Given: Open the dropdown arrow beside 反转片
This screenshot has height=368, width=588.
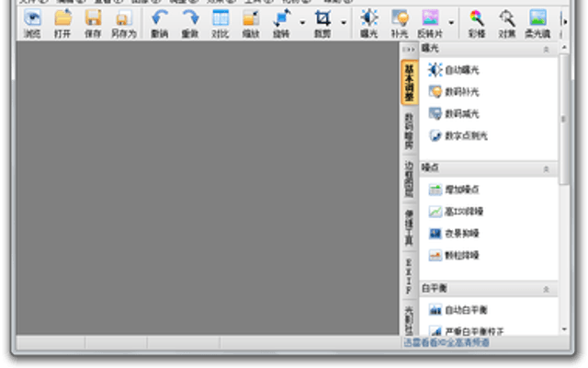Looking at the screenshot, I should 451,23.
